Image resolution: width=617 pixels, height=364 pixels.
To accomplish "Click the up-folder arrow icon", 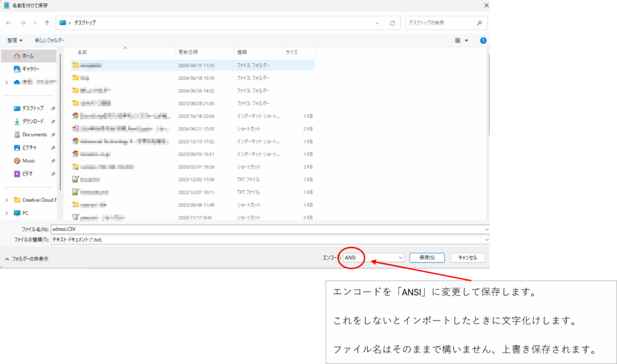I will [x=47, y=23].
